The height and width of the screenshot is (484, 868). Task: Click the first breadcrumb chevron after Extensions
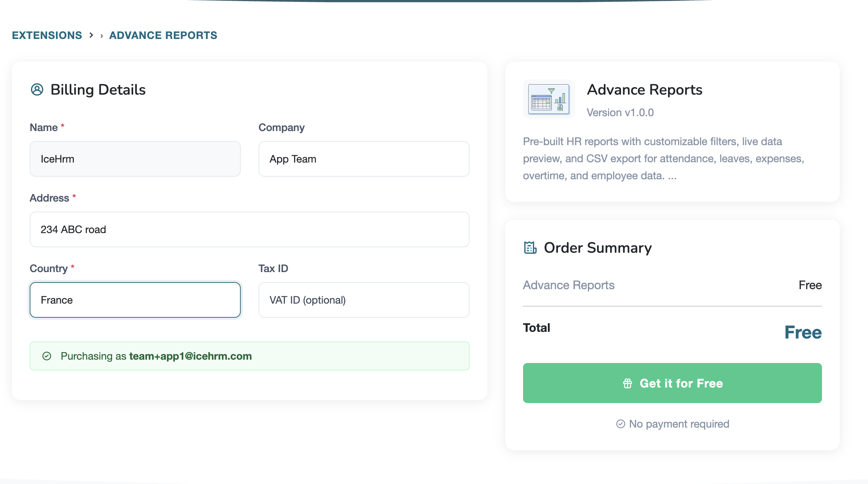91,35
